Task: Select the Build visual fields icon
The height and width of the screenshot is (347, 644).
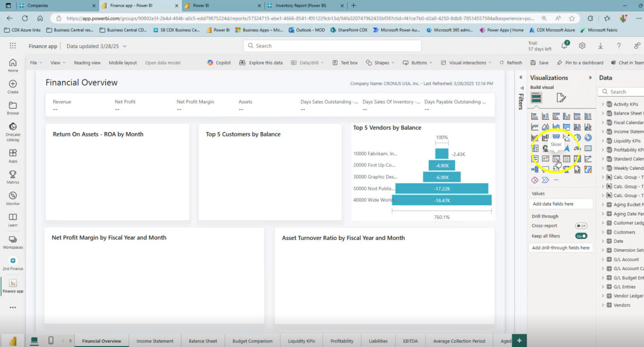Action: pos(536,98)
